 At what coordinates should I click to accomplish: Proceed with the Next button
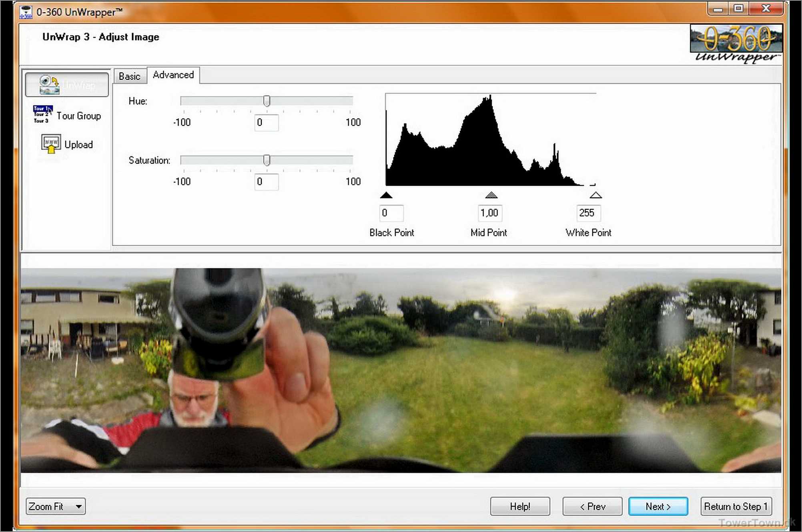pyautogui.click(x=658, y=506)
